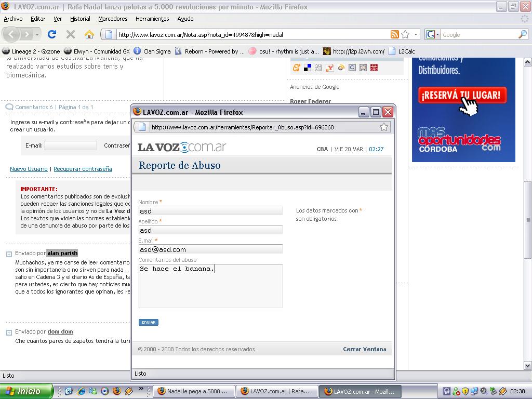Open the Clan Sigma bookmark
532x399 pixels.
click(x=152, y=51)
